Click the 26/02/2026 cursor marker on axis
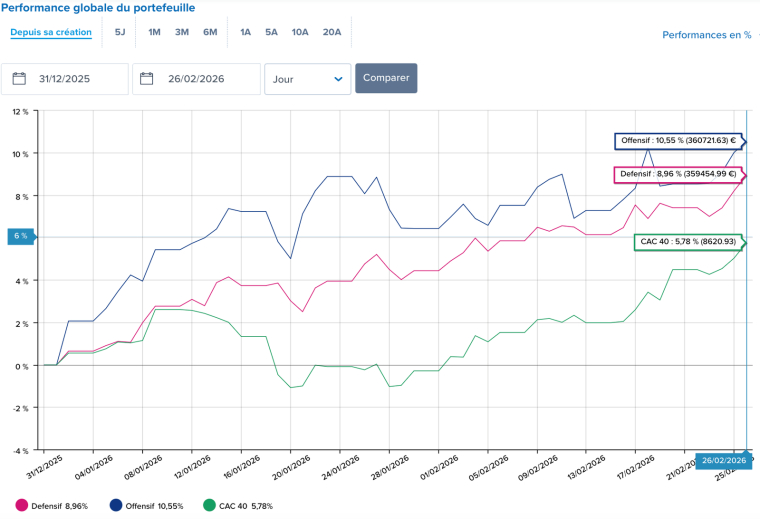Viewport: 760px width, 519px height. 722,460
